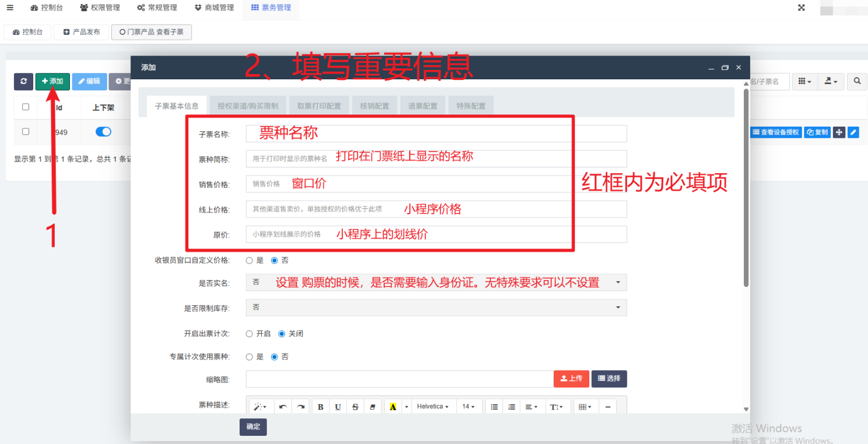Click the 编辑 button in table toolbar
Viewport: 868px width, 444px height.
point(89,81)
